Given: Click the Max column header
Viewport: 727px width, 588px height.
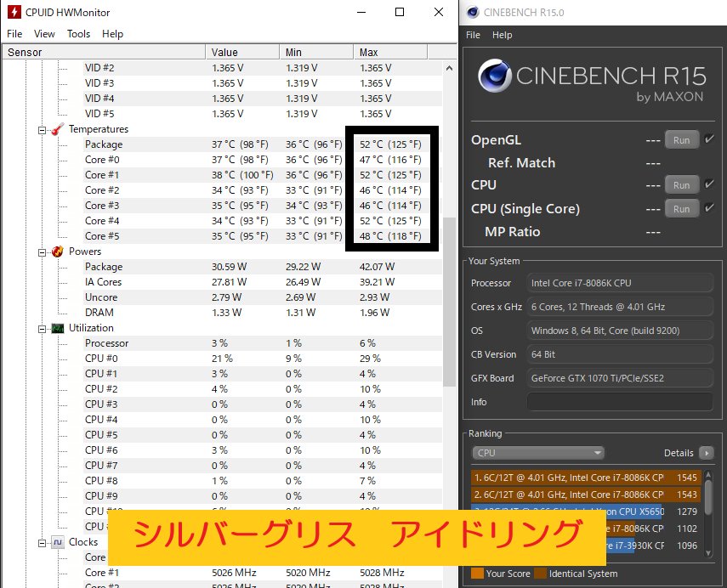Looking at the screenshot, I should (x=390, y=52).
